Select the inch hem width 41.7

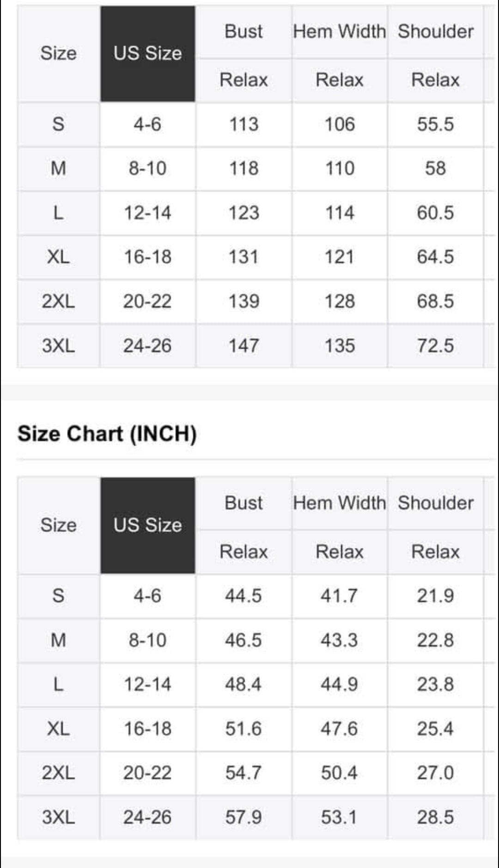(x=340, y=596)
